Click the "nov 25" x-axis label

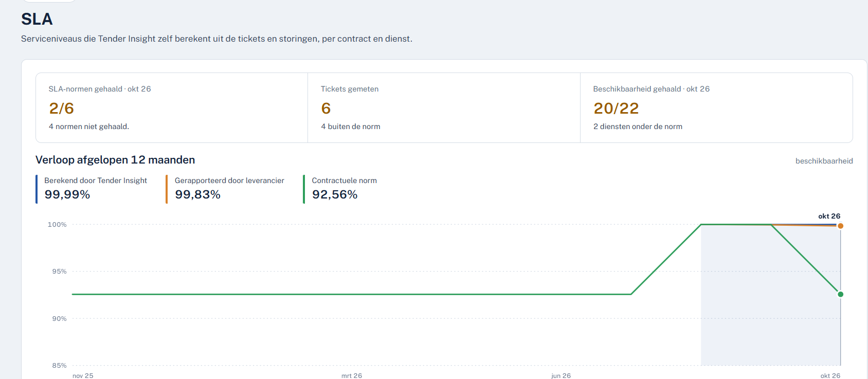(83, 376)
